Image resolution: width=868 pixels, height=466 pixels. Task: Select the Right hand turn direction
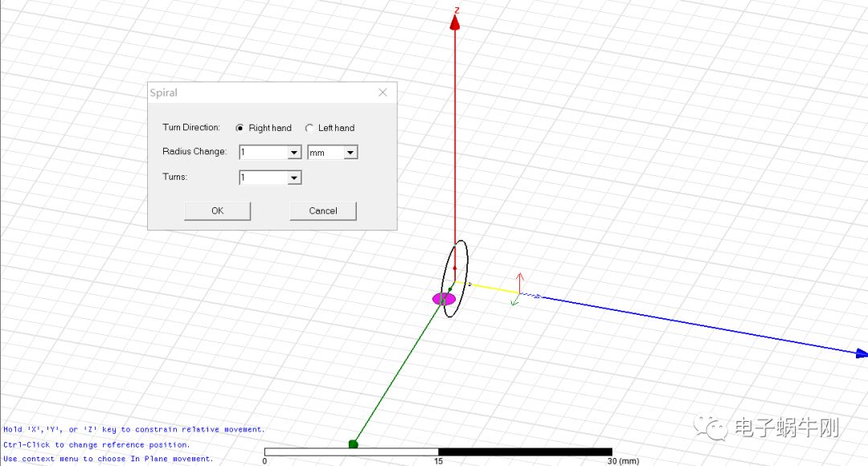[240, 128]
